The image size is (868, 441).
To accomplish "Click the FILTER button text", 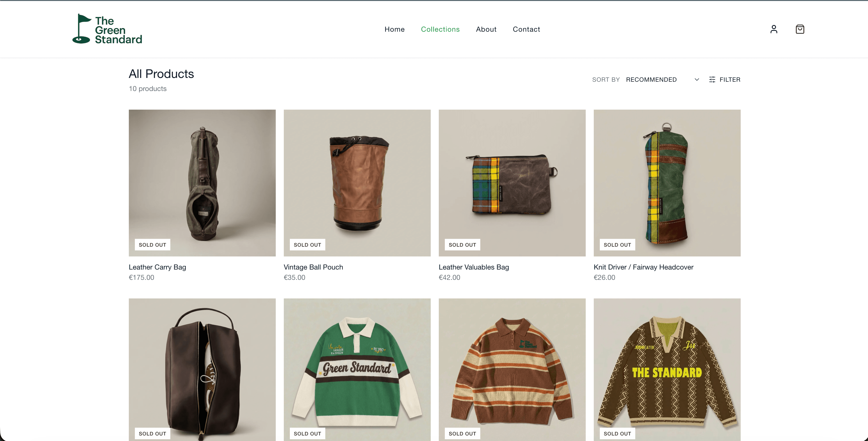I will 730,79.
